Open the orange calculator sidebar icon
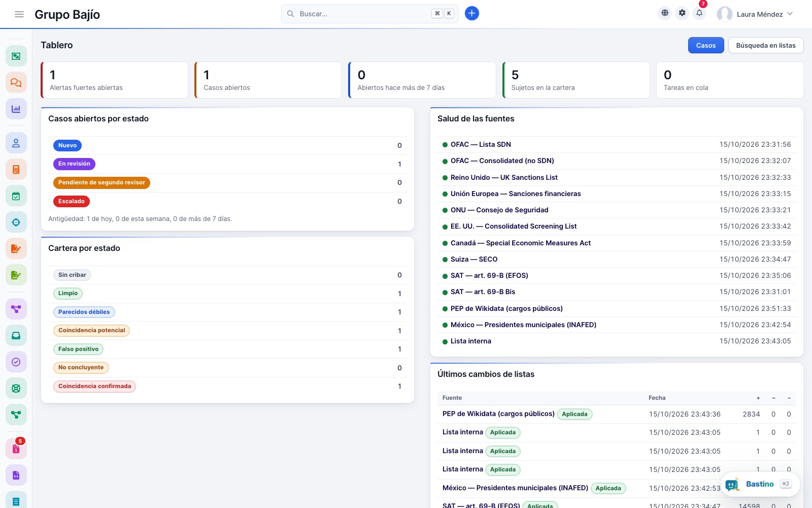The image size is (812, 508). tap(16, 170)
